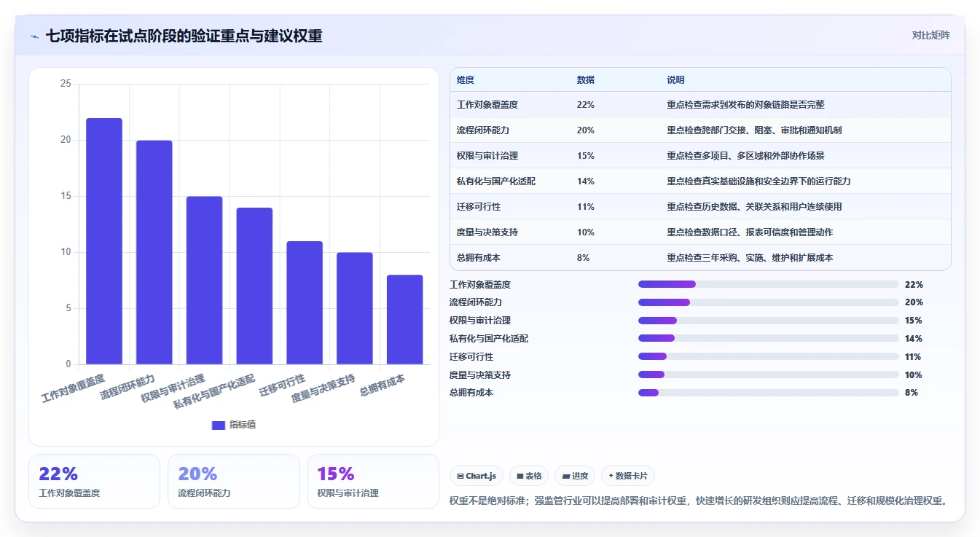Click the 流程闭环能力 bar in the chart
The width and height of the screenshot is (980, 537).
[x=154, y=252]
